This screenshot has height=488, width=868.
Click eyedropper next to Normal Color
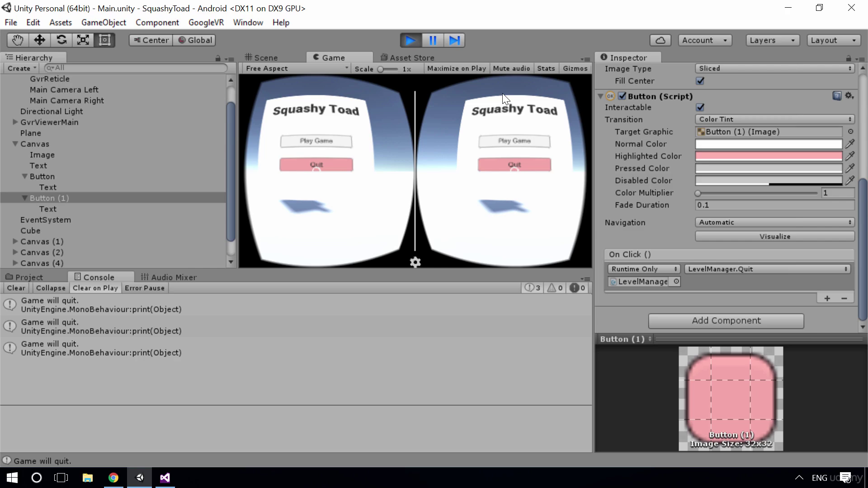coord(850,144)
